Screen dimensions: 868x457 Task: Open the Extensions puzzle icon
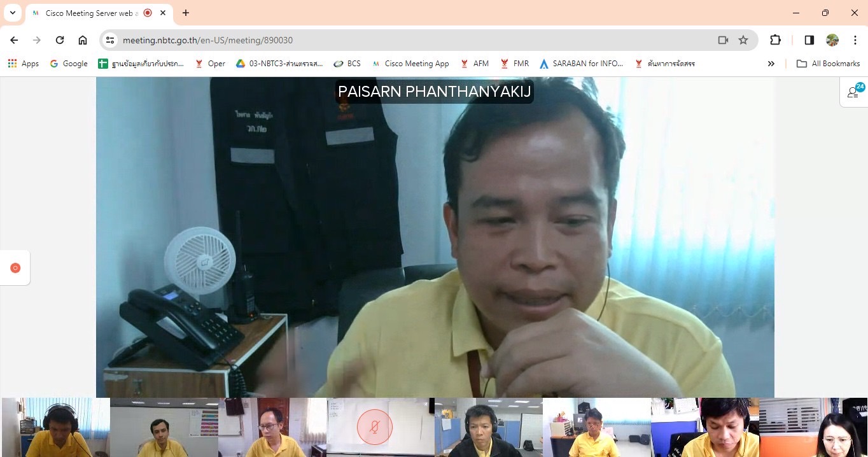pyautogui.click(x=775, y=40)
